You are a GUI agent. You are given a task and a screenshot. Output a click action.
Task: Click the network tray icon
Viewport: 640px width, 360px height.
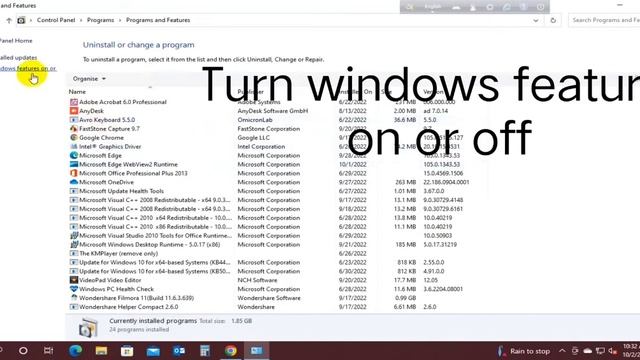pyautogui.click(x=600, y=351)
